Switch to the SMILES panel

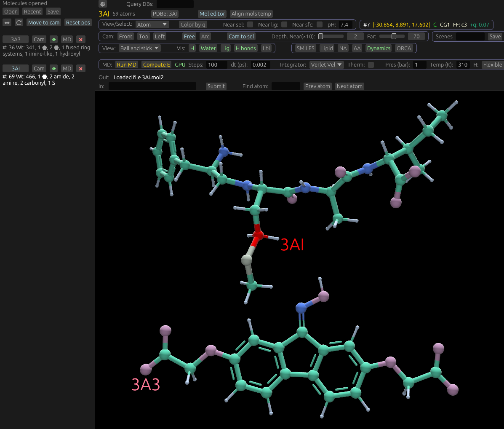(305, 48)
